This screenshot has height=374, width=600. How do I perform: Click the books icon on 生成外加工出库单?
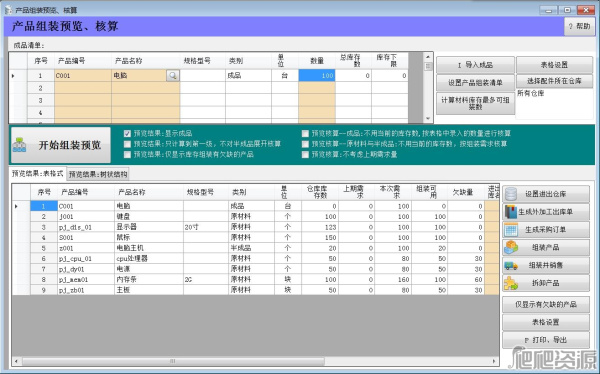click(511, 212)
